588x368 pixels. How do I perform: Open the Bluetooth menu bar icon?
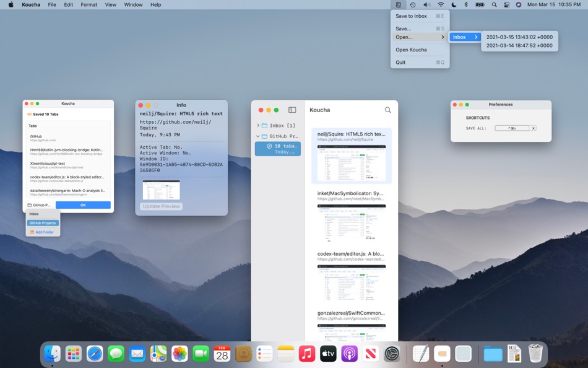(466, 5)
